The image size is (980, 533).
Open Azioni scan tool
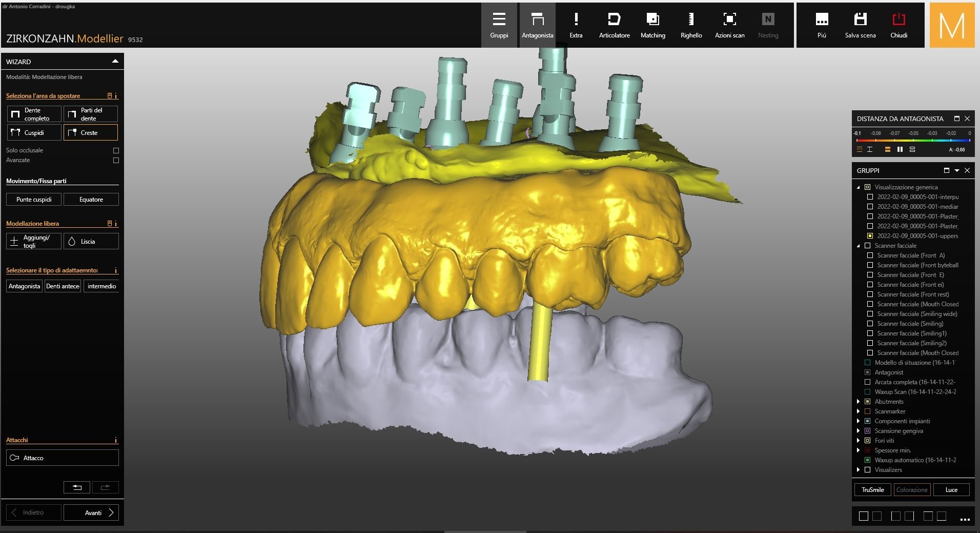(729, 25)
